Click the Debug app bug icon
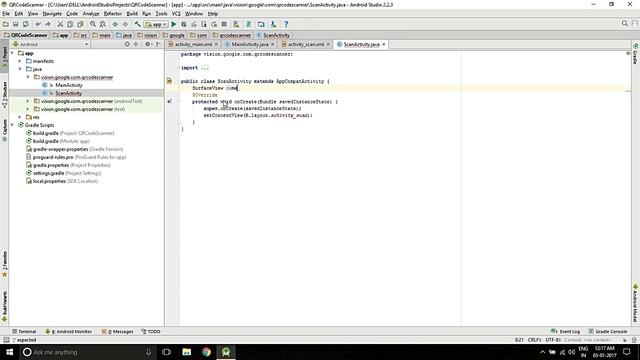Viewport: 640px width, 360px height. (x=184, y=24)
